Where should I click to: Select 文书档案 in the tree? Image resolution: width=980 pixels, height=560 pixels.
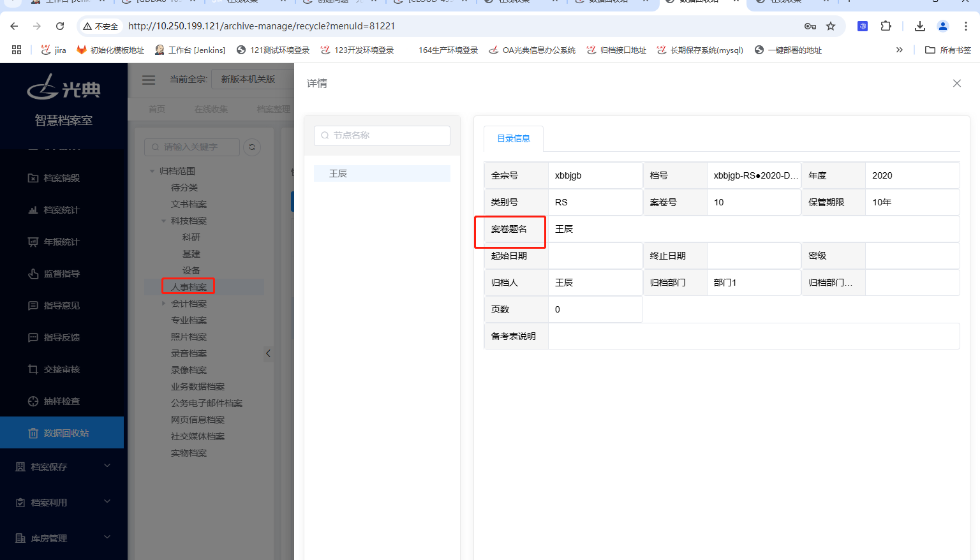(x=189, y=204)
